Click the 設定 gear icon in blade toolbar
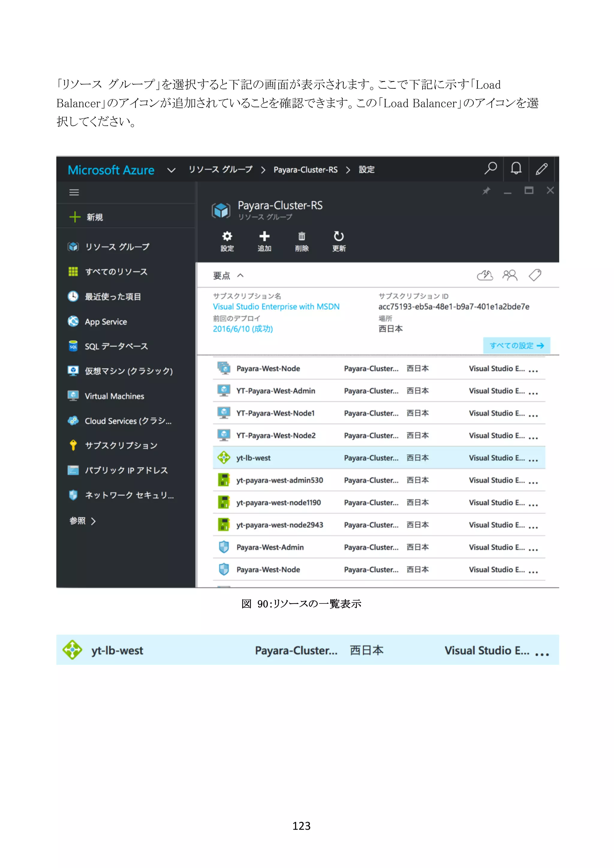Screen dimensions: 614x868 click(x=227, y=237)
